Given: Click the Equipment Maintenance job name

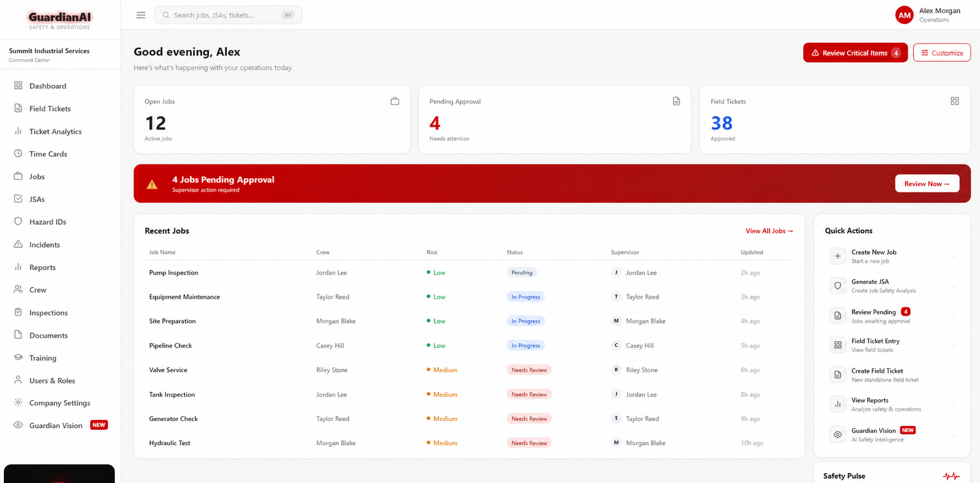Looking at the screenshot, I should coord(184,297).
